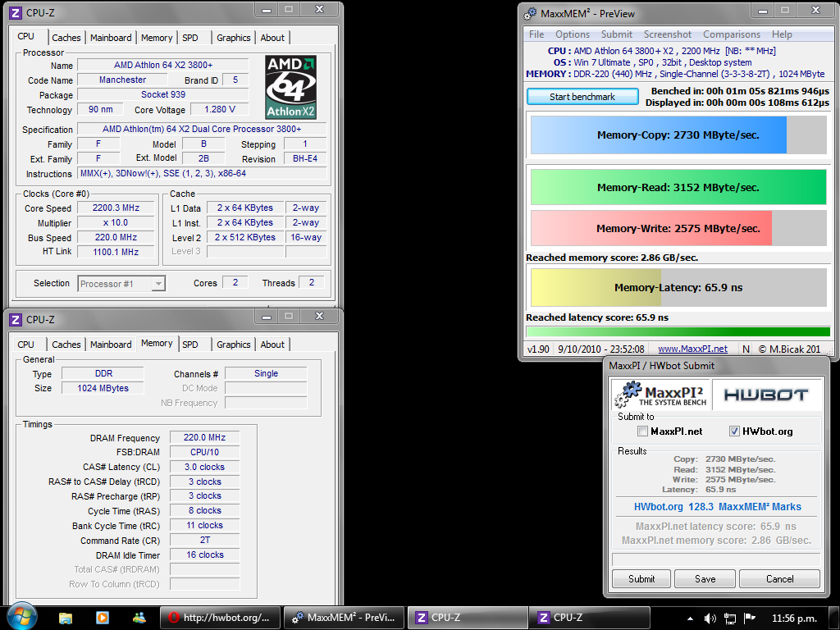
Task: Open the Processor #1 selection dropdown
Action: (122, 283)
